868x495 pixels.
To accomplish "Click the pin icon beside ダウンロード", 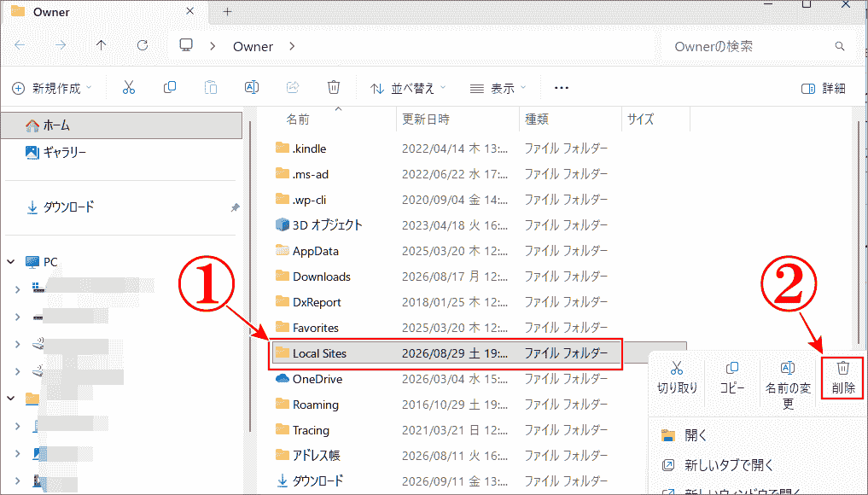I will coord(235,207).
